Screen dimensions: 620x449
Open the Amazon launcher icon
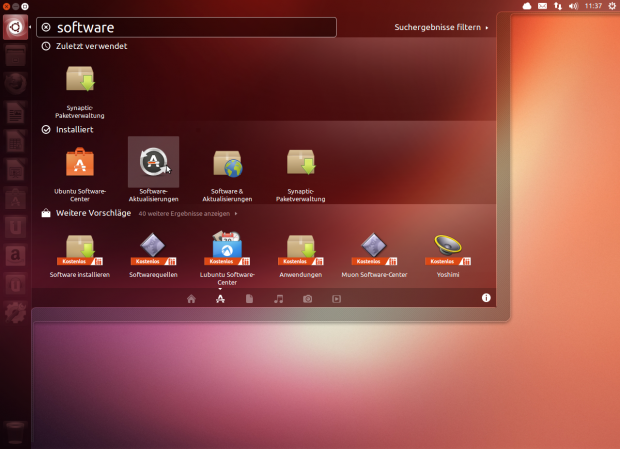pyautogui.click(x=15, y=255)
